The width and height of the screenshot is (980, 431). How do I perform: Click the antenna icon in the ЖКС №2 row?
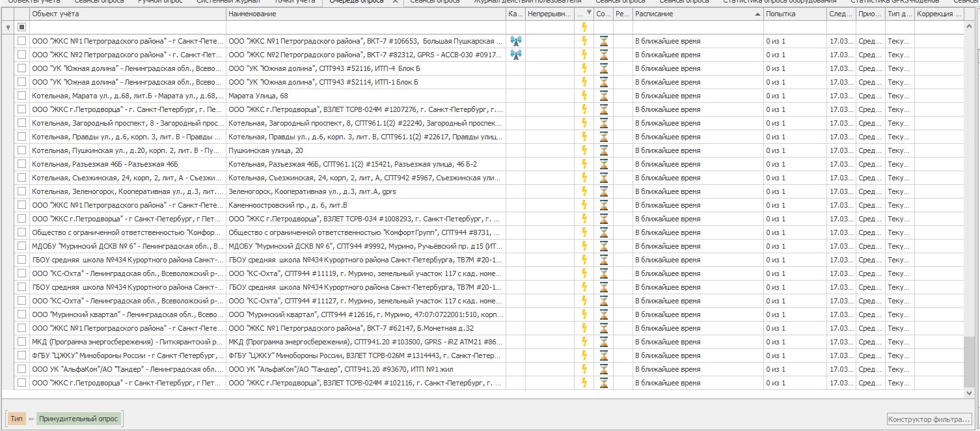point(515,55)
